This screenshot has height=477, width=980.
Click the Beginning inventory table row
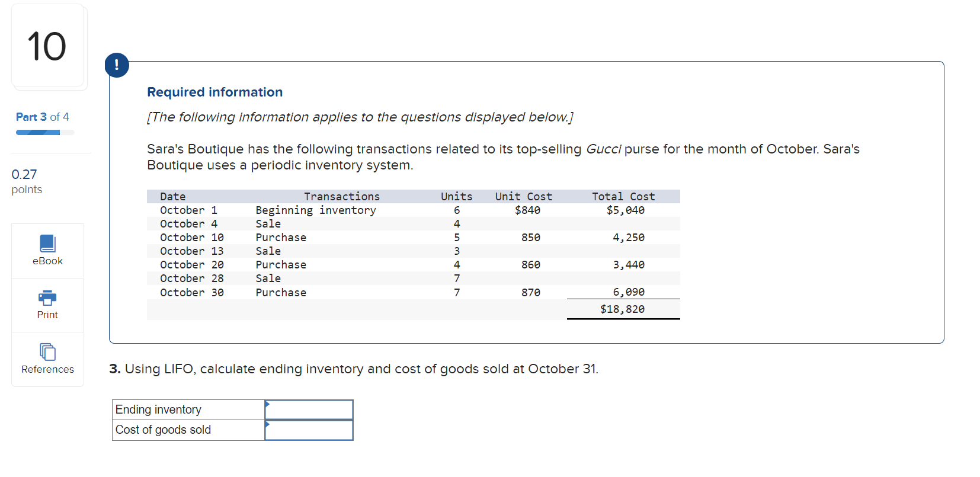[315, 210]
